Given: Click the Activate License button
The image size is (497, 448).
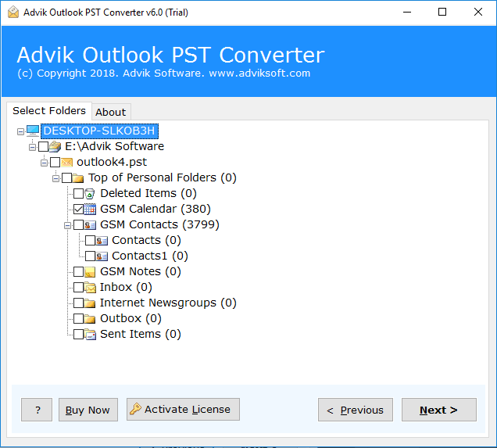Looking at the screenshot, I should click(183, 410).
